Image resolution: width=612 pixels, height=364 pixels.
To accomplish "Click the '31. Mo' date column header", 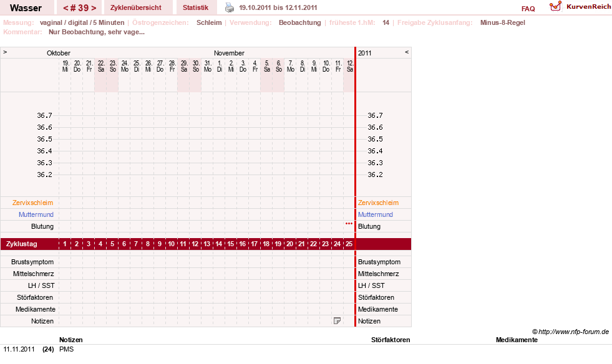I will tap(208, 66).
